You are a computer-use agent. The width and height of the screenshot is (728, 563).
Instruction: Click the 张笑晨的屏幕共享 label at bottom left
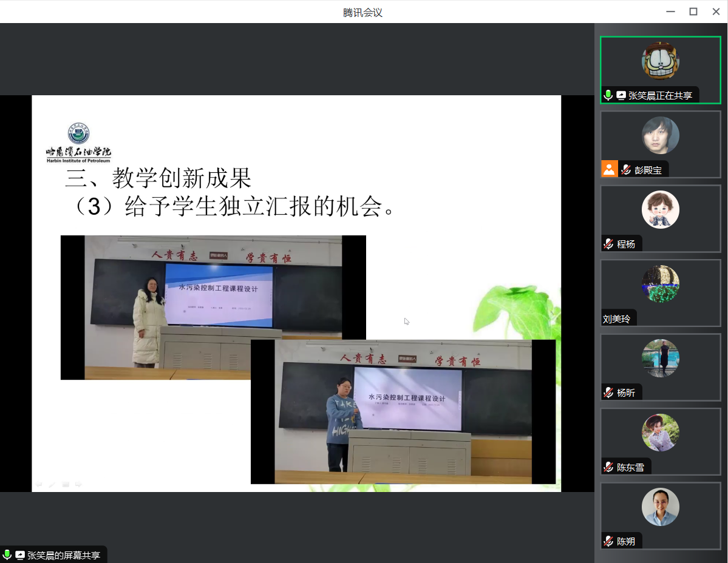pyautogui.click(x=63, y=555)
